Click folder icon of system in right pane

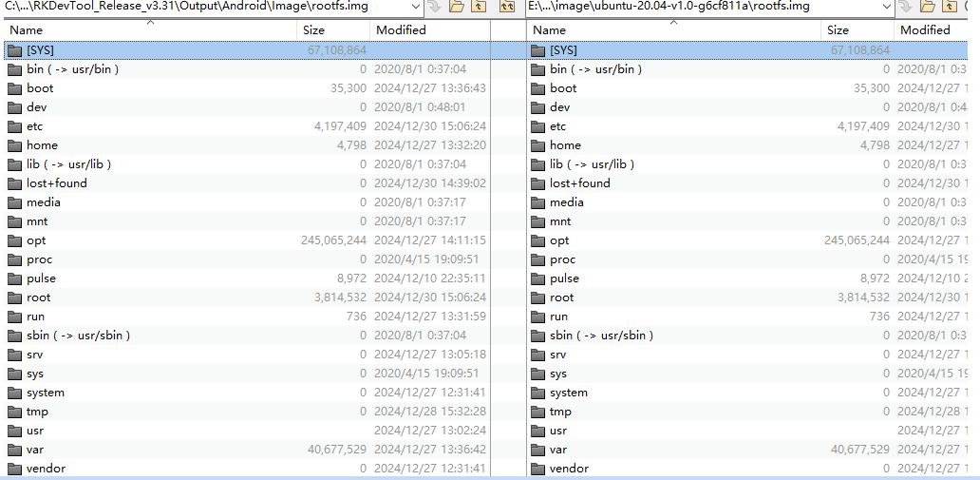[x=538, y=393]
